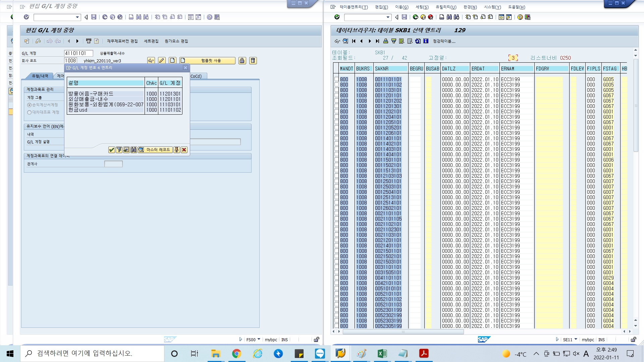The width and height of the screenshot is (644, 362).
Task: Click the binoculars find icon in G/L popup
Action: pyautogui.click(x=134, y=150)
